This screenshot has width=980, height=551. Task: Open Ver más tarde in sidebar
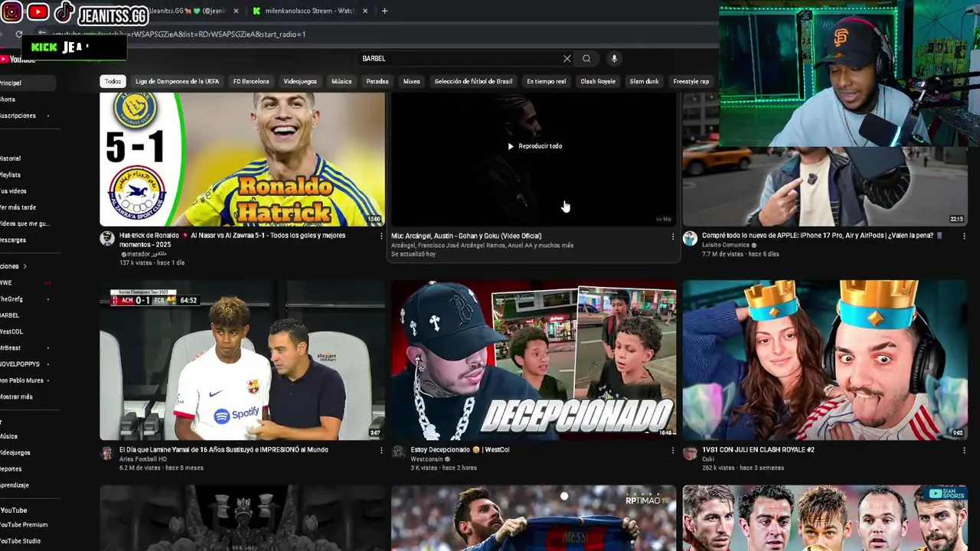(x=18, y=207)
